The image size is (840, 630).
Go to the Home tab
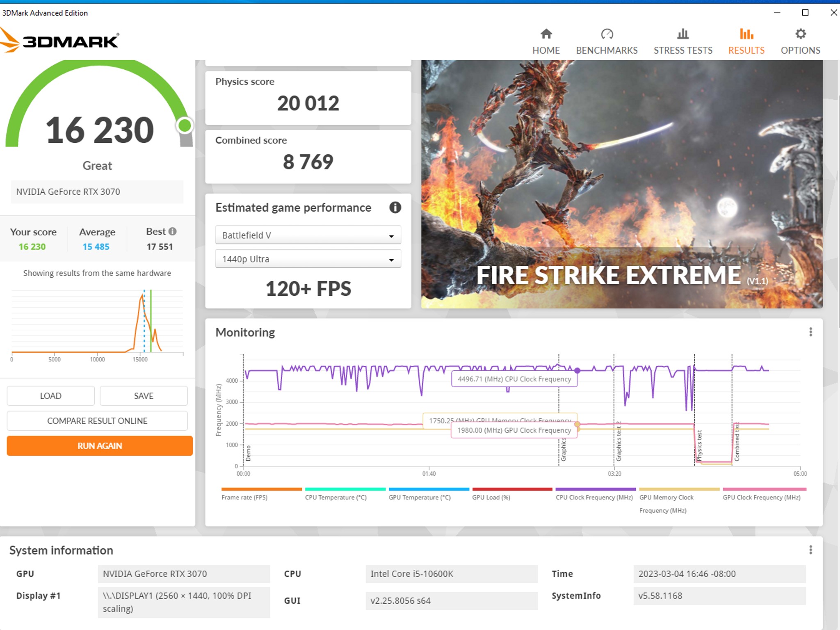coord(546,42)
